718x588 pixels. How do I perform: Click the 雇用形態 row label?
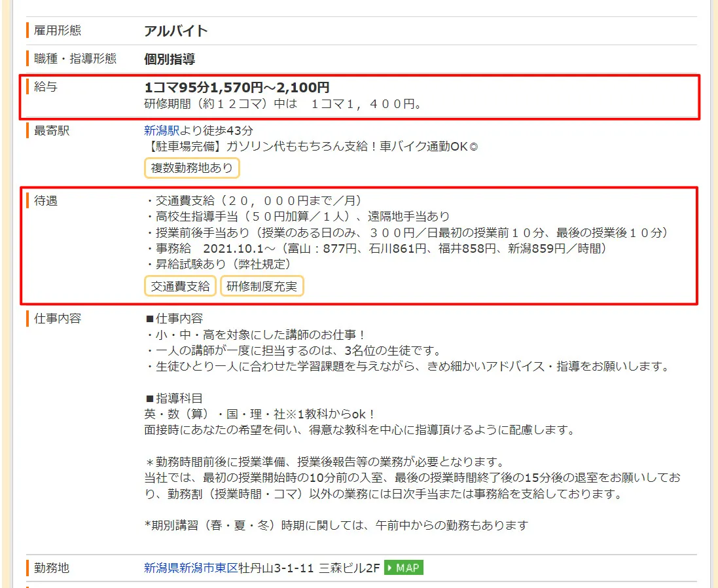[58, 30]
